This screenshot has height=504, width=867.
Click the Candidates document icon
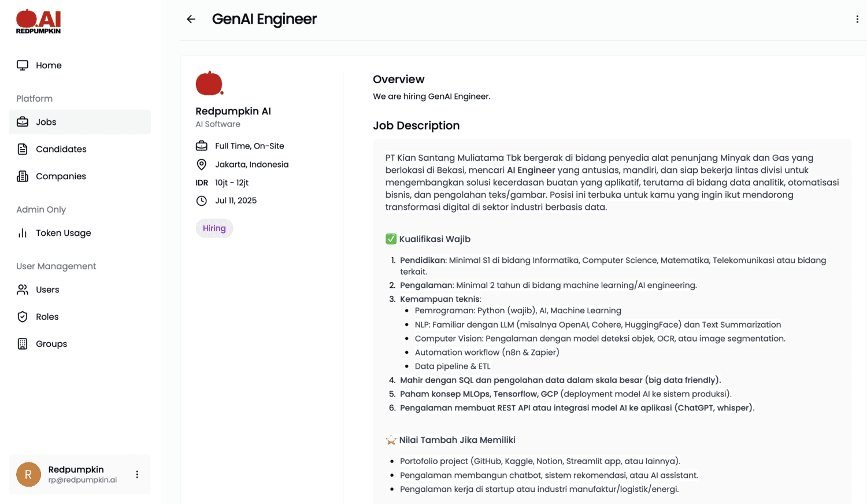coord(23,149)
